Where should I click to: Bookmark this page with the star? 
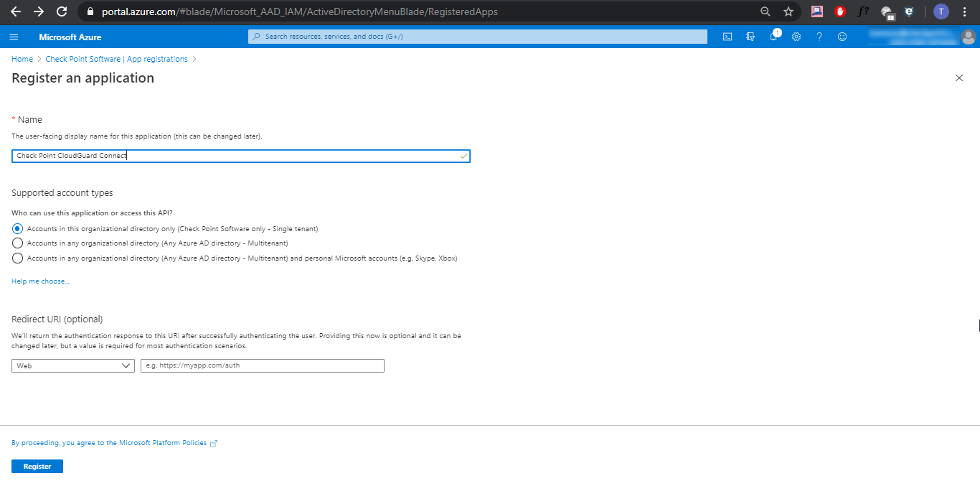(x=788, y=11)
